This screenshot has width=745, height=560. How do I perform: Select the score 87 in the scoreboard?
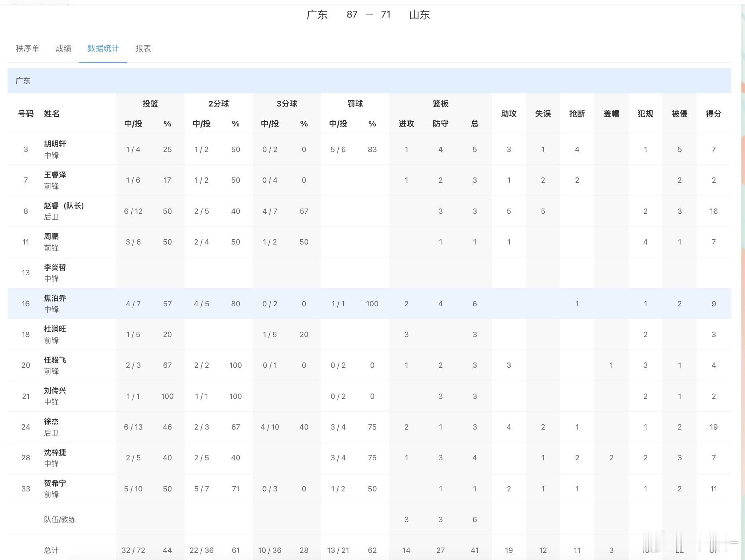(352, 14)
